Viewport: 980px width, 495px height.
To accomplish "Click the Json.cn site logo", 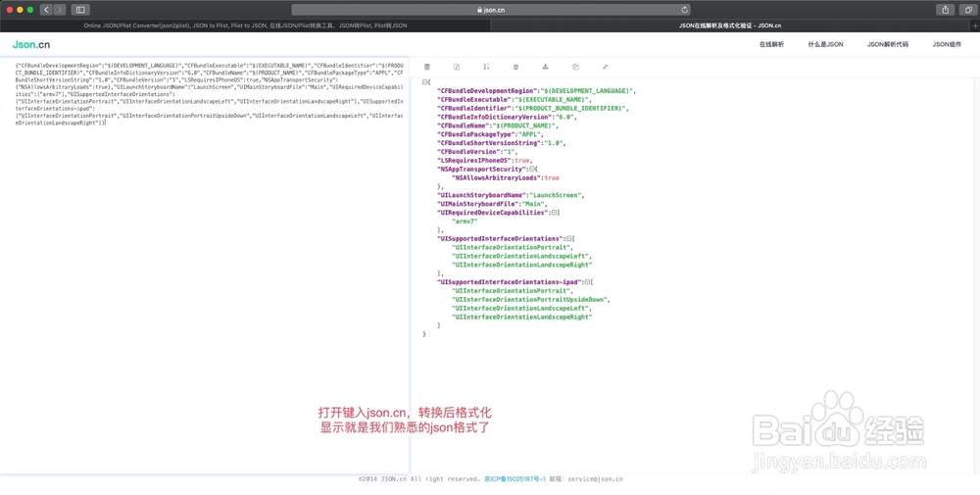I will pos(31,44).
